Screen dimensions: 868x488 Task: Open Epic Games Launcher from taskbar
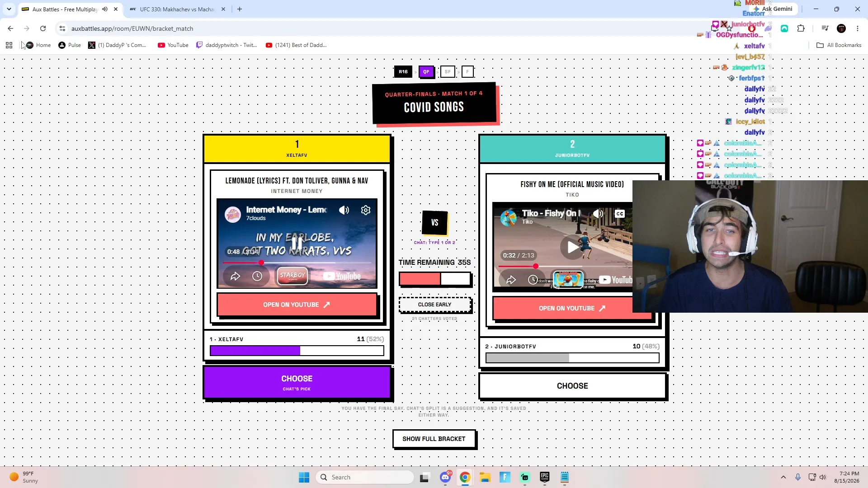(x=544, y=477)
